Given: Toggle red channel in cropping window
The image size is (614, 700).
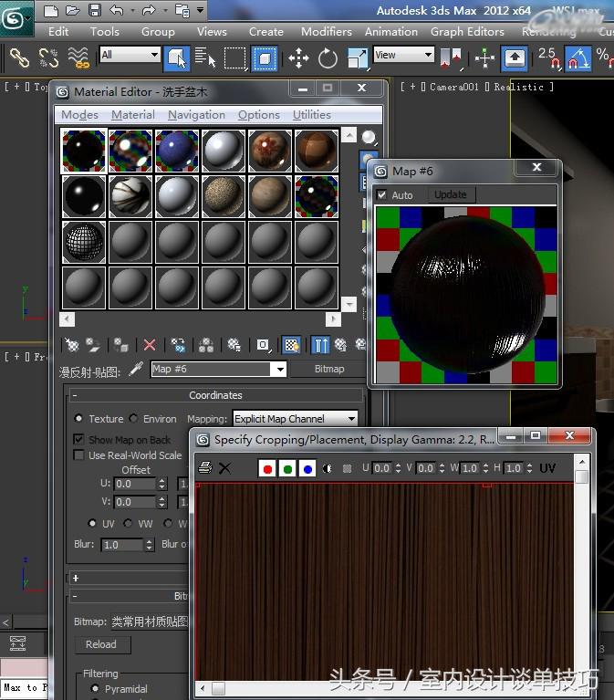Looking at the screenshot, I should [267, 469].
